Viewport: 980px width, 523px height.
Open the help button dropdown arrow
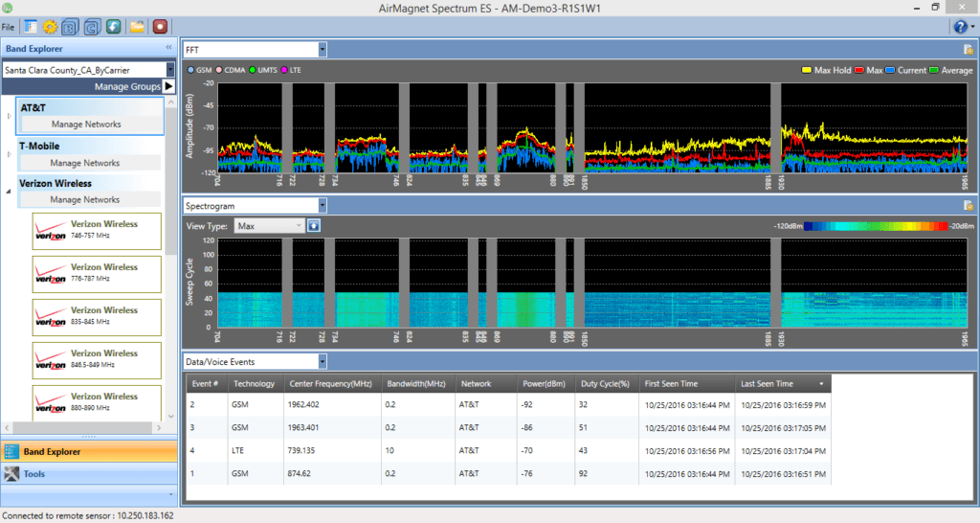(x=972, y=27)
